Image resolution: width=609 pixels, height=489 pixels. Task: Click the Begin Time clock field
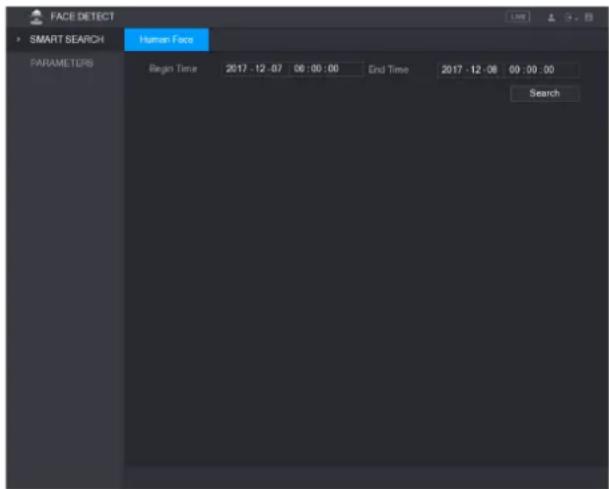point(325,69)
